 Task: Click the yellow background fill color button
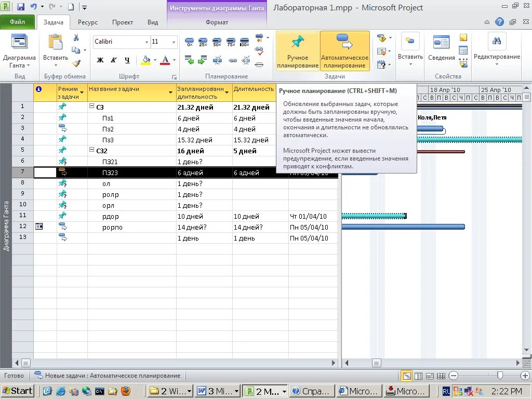point(146,60)
